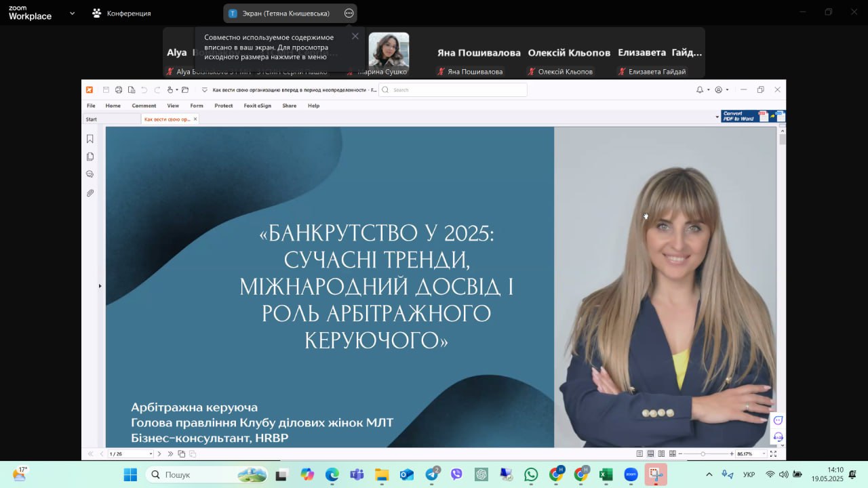The image size is (868, 488).
Task: Open the Bookmarks panel in the sidebar
Action: [x=90, y=139]
